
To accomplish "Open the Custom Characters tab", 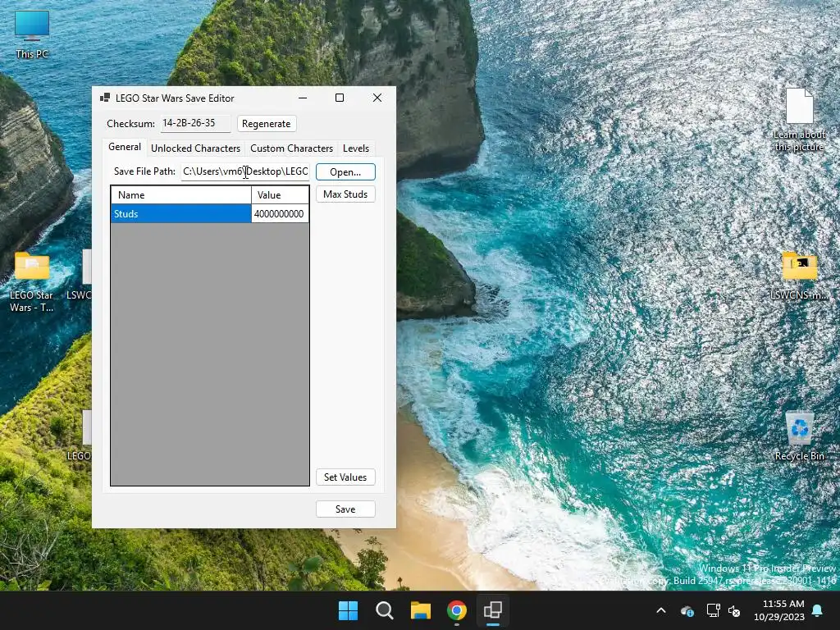I will [291, 148].
